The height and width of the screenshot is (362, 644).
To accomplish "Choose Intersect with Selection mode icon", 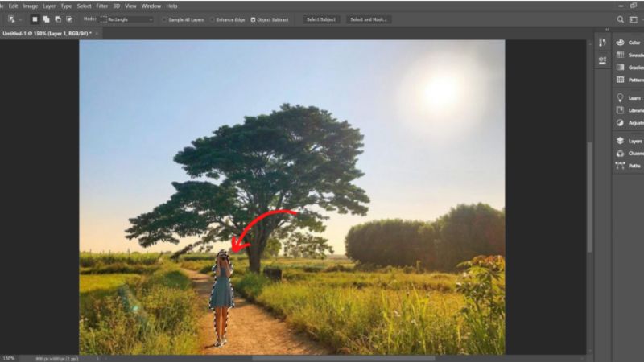I will pos(69,19).
